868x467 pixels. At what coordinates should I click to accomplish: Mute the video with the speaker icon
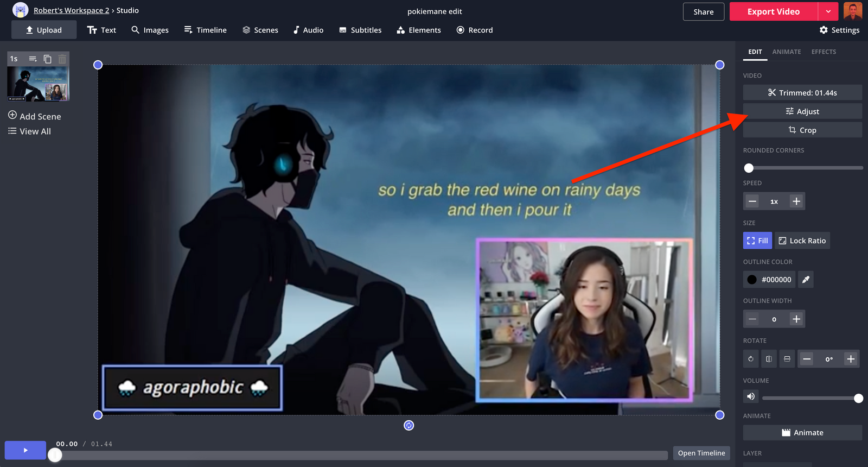click(x=751, y=396)
